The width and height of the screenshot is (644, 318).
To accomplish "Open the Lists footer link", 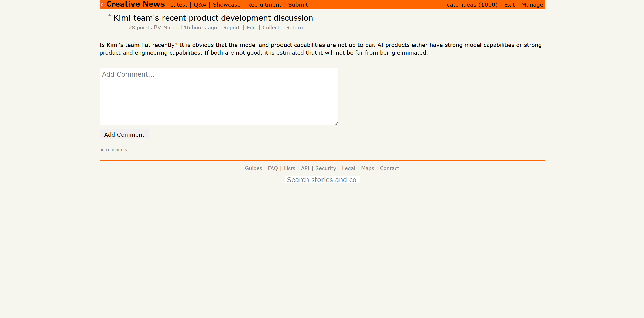I will (x=289, y=168).
